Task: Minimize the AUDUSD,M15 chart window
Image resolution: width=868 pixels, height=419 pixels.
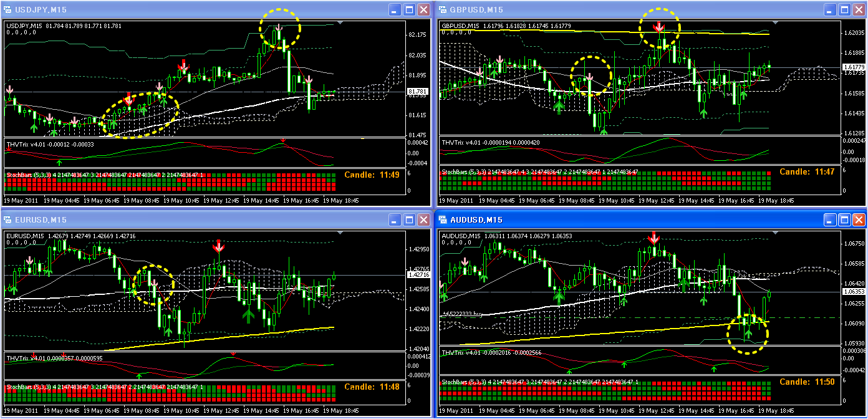Action: pyautogui.click(x=830, y=220)
